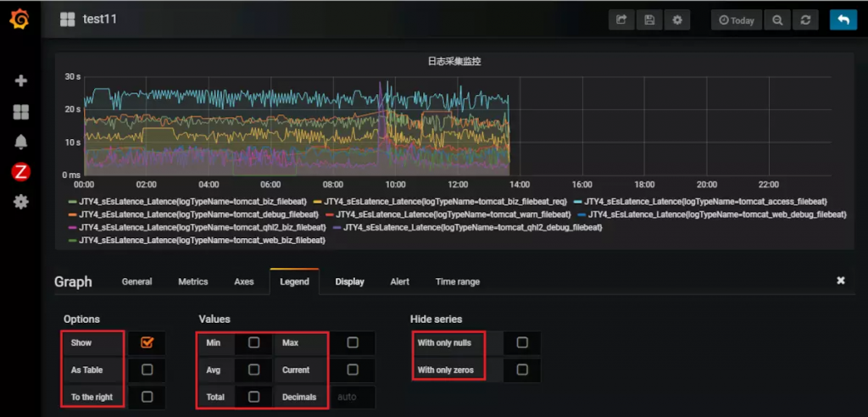
Task: Toggle the tomcat_biz_filebeat legend series
Action: pos(194,201)
